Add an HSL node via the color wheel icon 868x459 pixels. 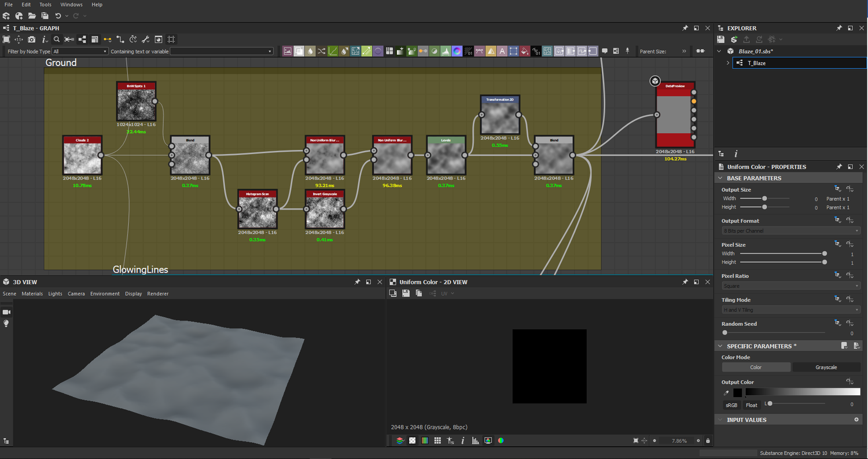click(x=457, y=51)
